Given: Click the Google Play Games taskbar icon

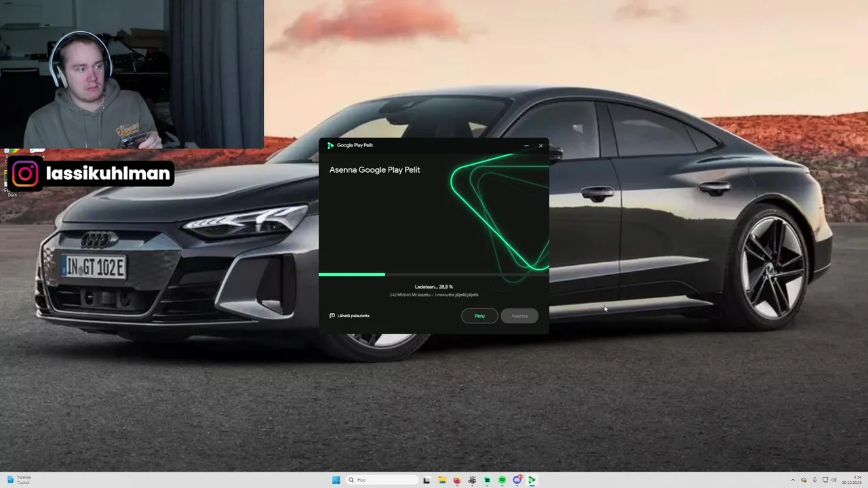Looking at the screenshot, I should [x=532, y=480].
